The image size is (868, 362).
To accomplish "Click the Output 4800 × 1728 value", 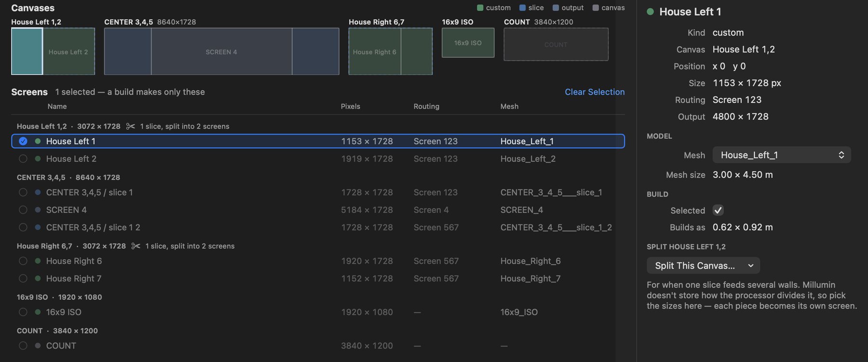I will (x=741, y=116).
